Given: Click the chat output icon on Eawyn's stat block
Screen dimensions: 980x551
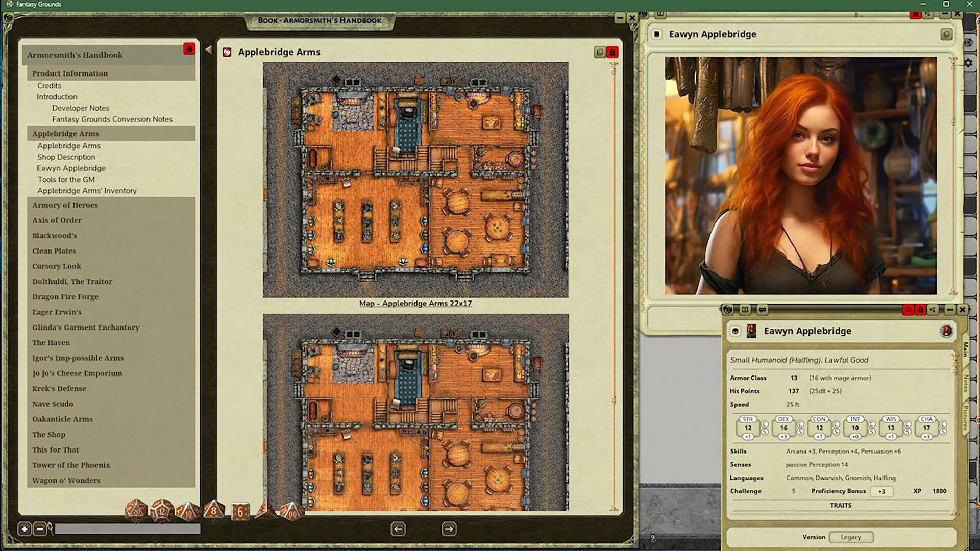Looking at the screenshot, I should tap(762, 310).
